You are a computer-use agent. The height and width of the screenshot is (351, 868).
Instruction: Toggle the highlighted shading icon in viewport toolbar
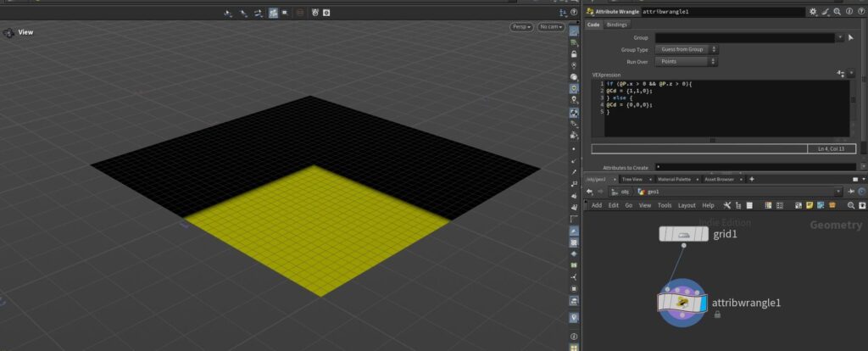point(273,13)
